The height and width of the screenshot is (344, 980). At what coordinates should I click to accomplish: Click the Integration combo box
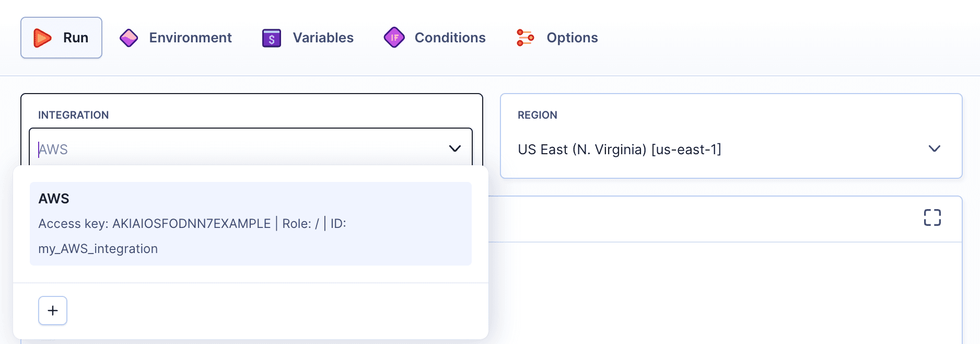[251, 149]
